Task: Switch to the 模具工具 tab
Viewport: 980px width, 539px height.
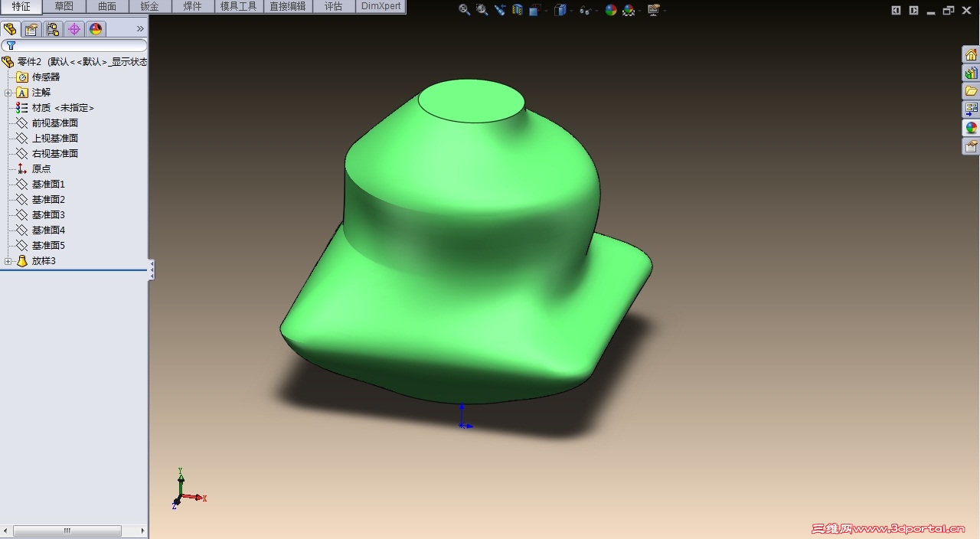Action: coord(239,7)
